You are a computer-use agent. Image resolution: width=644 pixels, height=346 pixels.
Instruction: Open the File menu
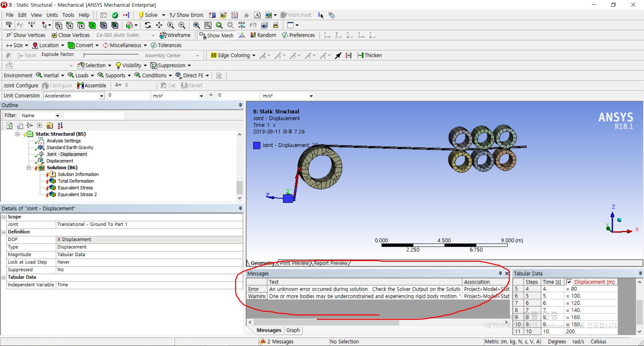(10, 15)
